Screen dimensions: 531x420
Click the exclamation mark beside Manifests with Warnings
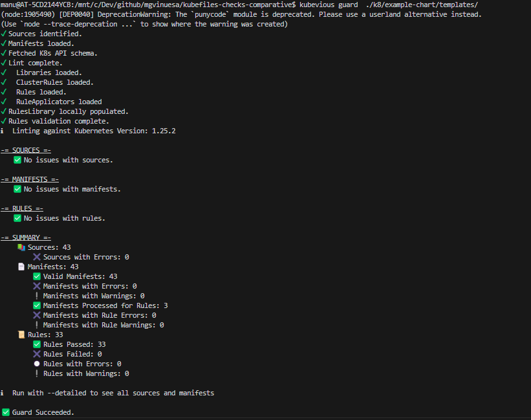point(37,296)
